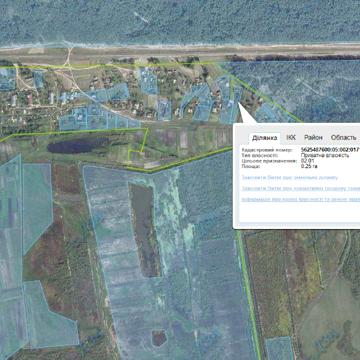The height and width of the screenshot is (360, 360).
Task: Click the cadastral number value in popup
Action: point(330,150)
